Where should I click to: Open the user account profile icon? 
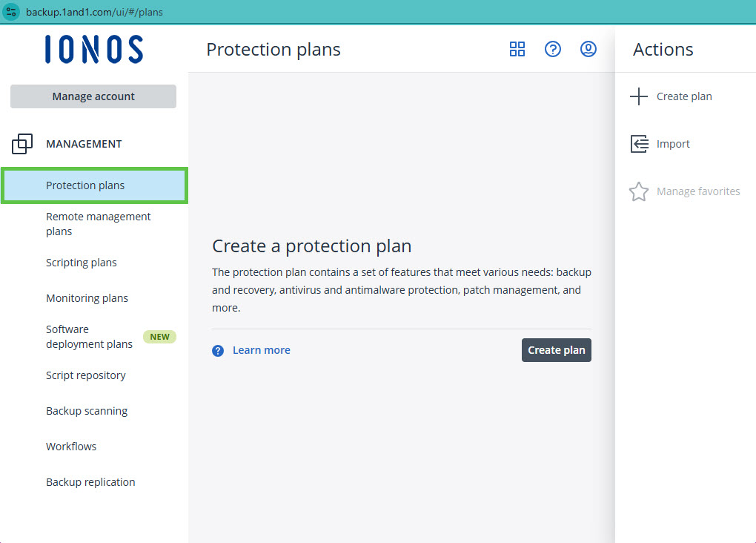[x=588, y=49]
